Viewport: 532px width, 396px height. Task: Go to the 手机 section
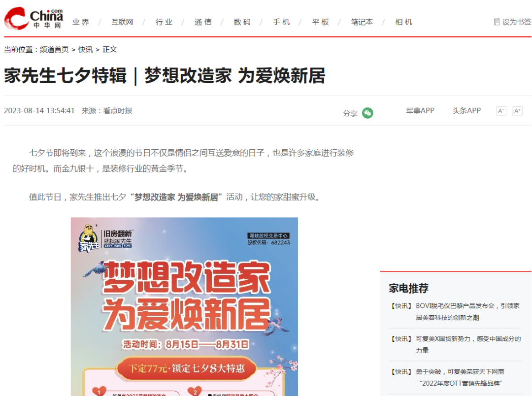point(281,22)
